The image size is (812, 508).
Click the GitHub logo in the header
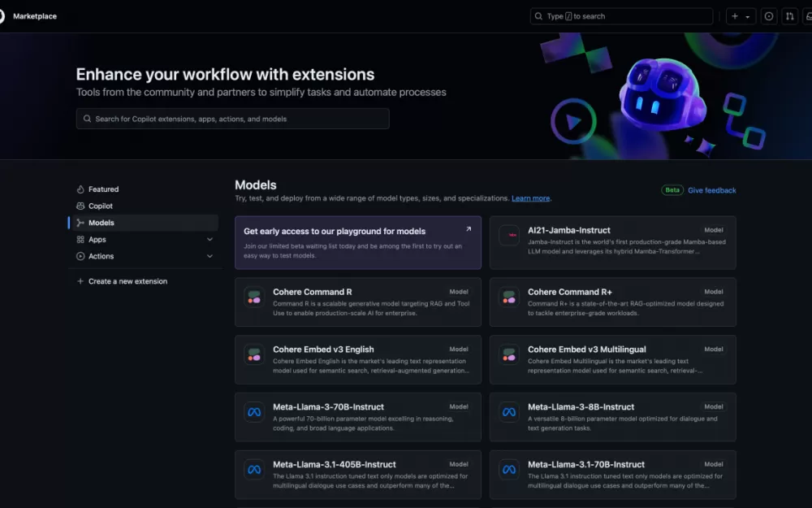[x=2, y=16]
